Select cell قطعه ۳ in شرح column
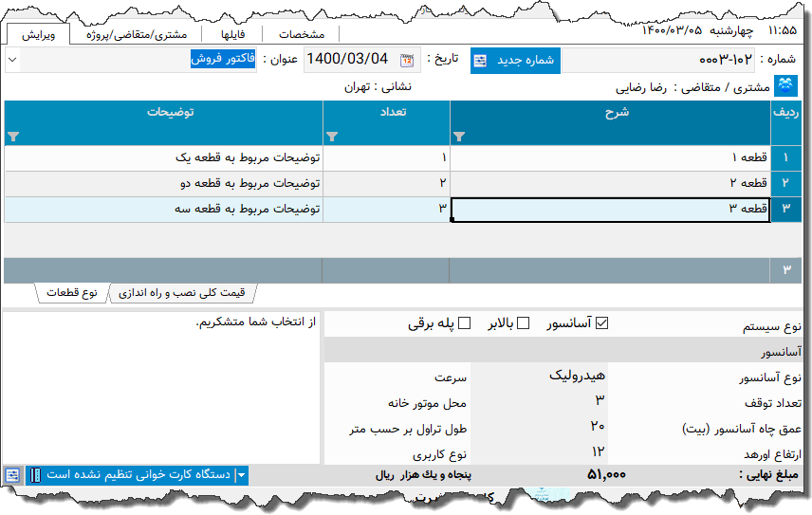Viewport: 812px width, 515px height. coord(611,209)
